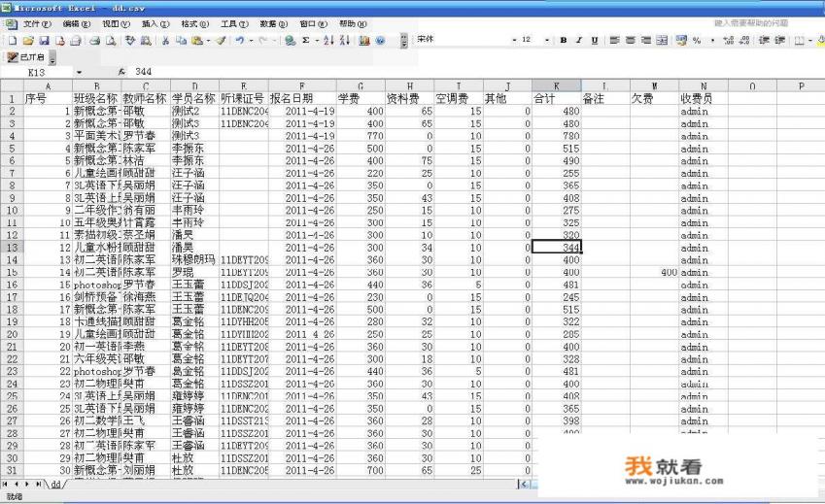Expand borders style arrow
The image size is (825, 504).
click(809, 40)
